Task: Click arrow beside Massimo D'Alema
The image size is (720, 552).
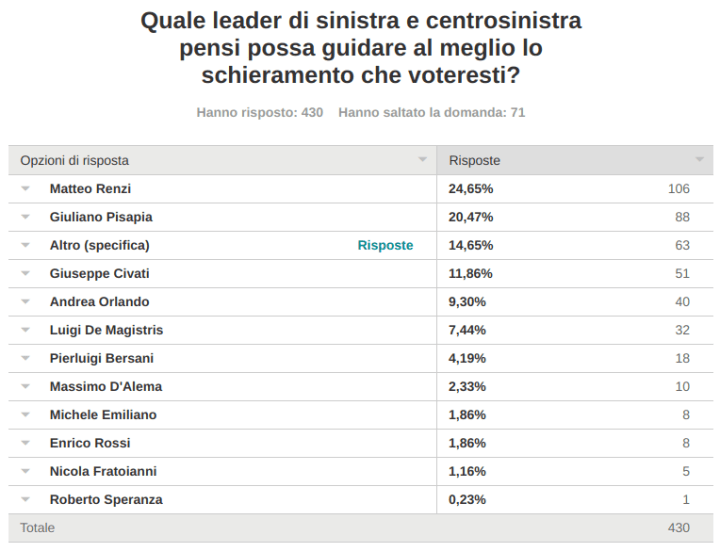Action: point(26,387)
